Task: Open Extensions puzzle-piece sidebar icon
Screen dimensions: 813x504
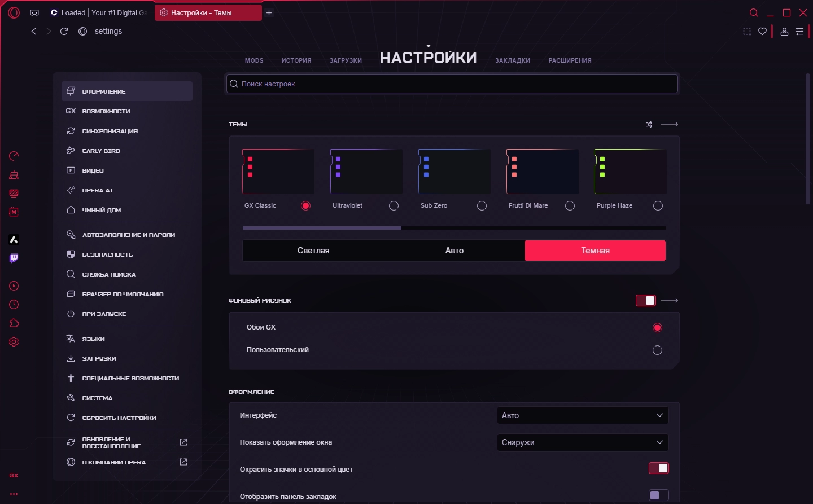Action: [14, 323]
